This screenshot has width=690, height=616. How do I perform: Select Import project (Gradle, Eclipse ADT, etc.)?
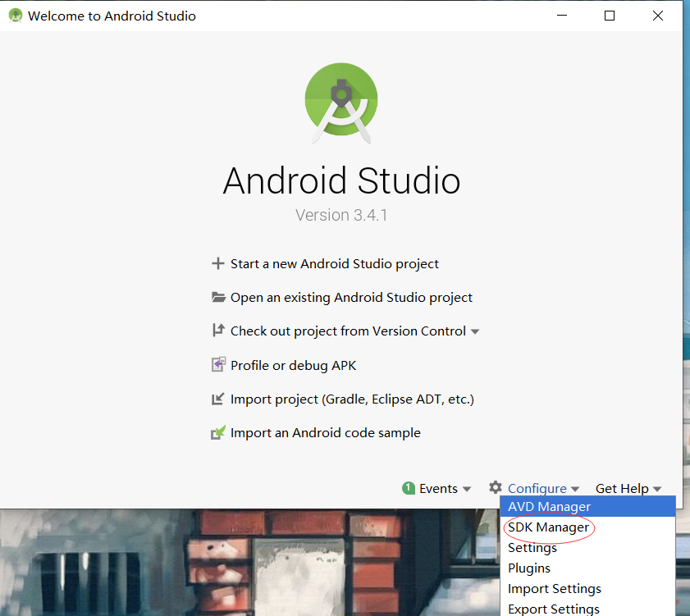[x=352, y=399]
